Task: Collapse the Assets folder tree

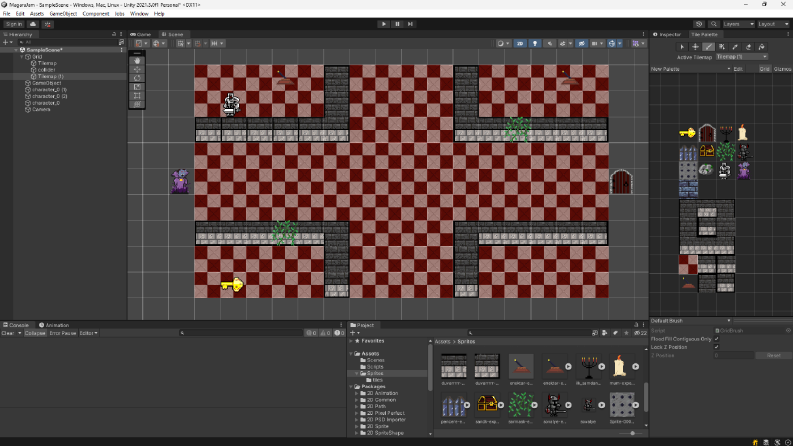Action: point(351,353)
